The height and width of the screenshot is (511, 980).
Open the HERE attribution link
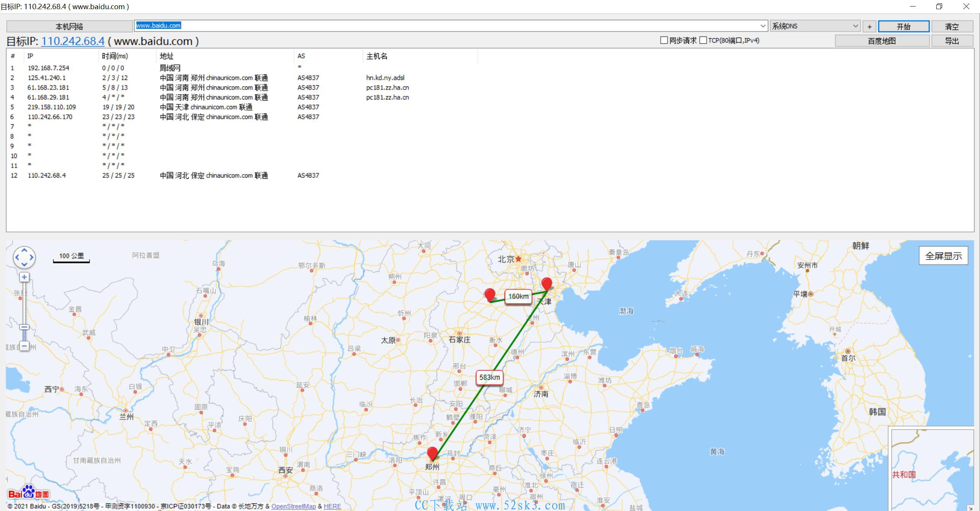click(332, 506)
